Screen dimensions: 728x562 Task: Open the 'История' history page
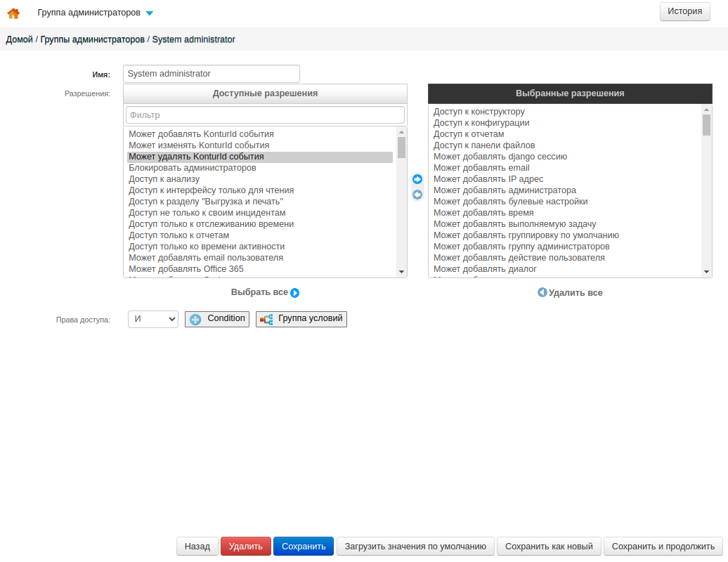(x=684, y=11)
